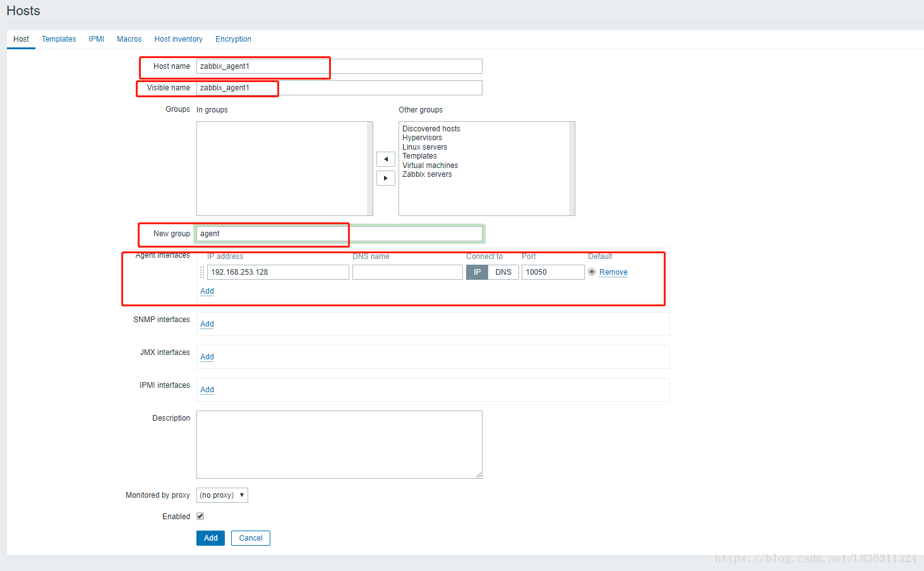Open the IPMI tab

(x=97, y=39)
